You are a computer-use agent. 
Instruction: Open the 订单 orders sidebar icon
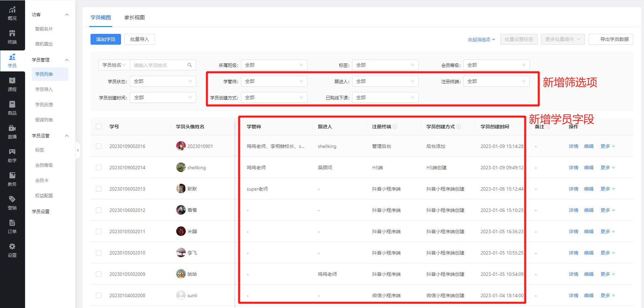tap(12, 227)
